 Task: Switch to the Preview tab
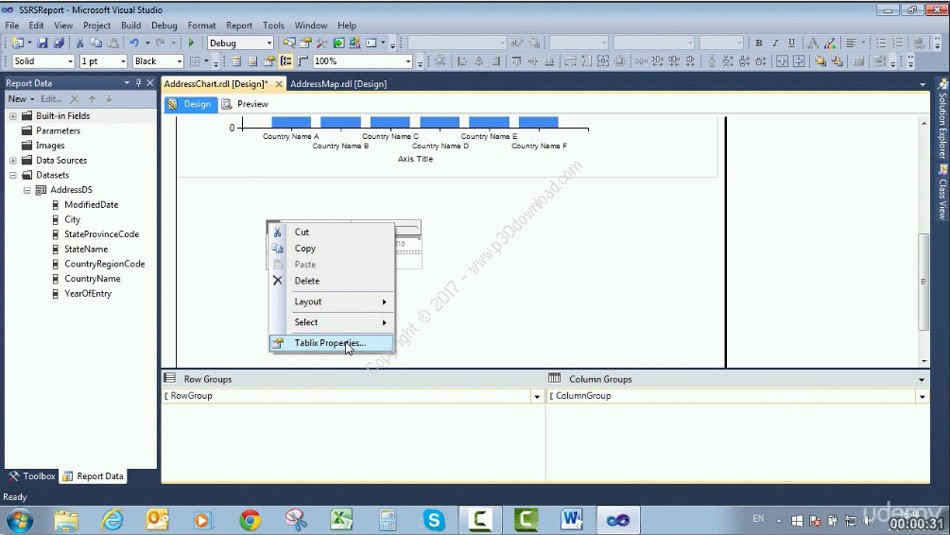tap(245, 104)
